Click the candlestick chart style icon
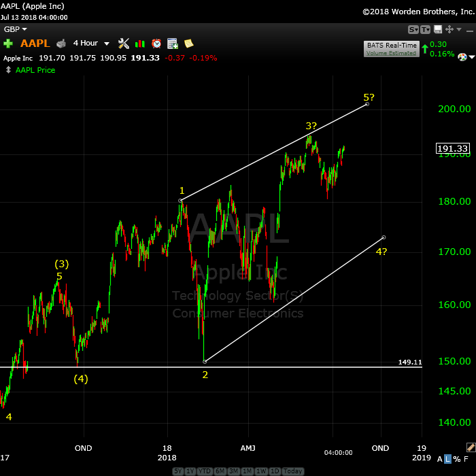The height and width of the screenshot is (476, 476). pyautogui.click(x=140, y=44)
